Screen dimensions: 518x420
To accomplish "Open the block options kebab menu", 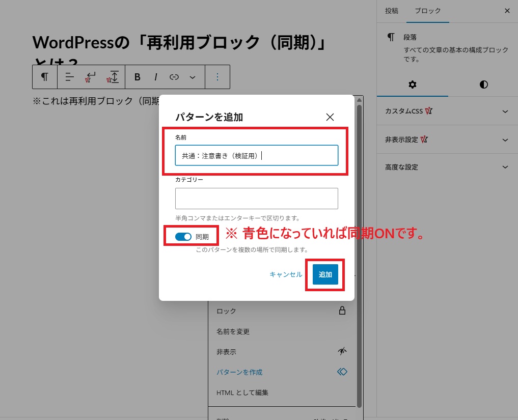I will point(217,77).
